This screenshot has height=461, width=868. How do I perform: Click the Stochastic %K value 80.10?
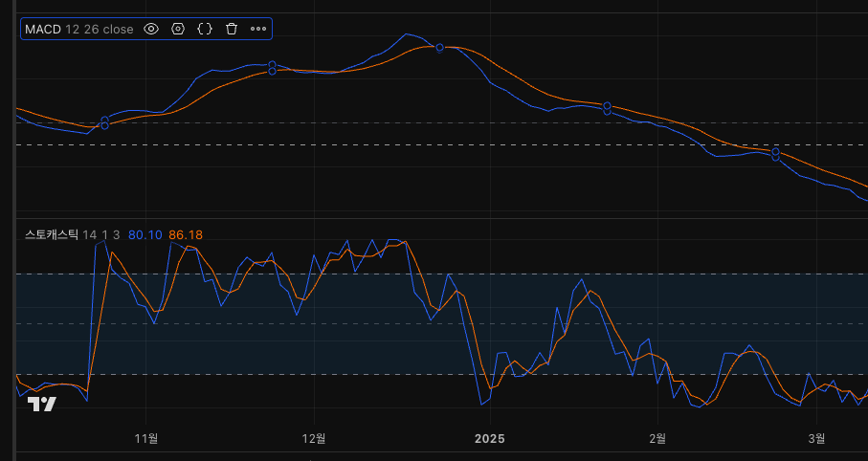pos(145,235)
